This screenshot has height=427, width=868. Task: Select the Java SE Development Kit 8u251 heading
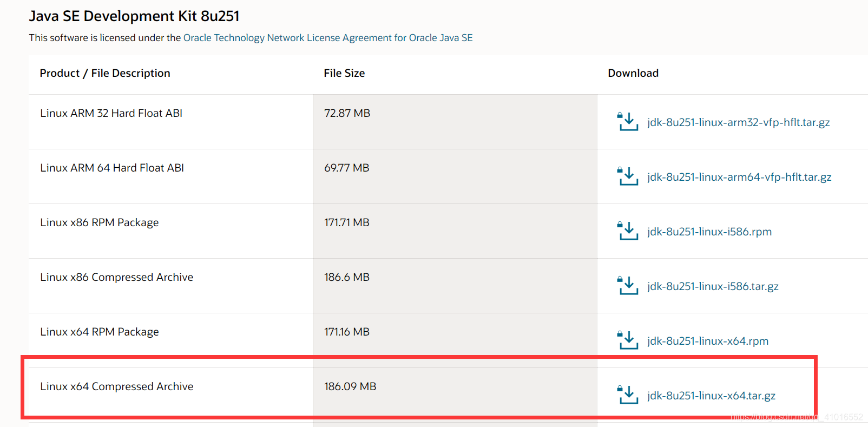[134, 16]
